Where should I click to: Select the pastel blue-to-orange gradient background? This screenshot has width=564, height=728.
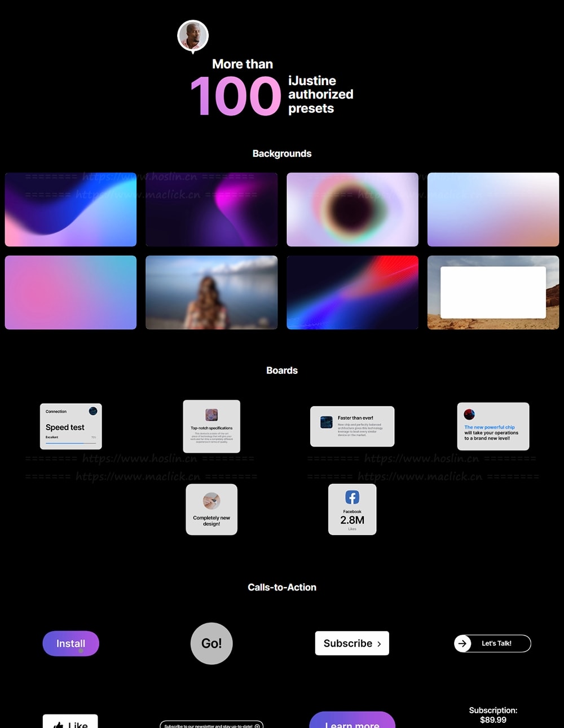(493, 209)
